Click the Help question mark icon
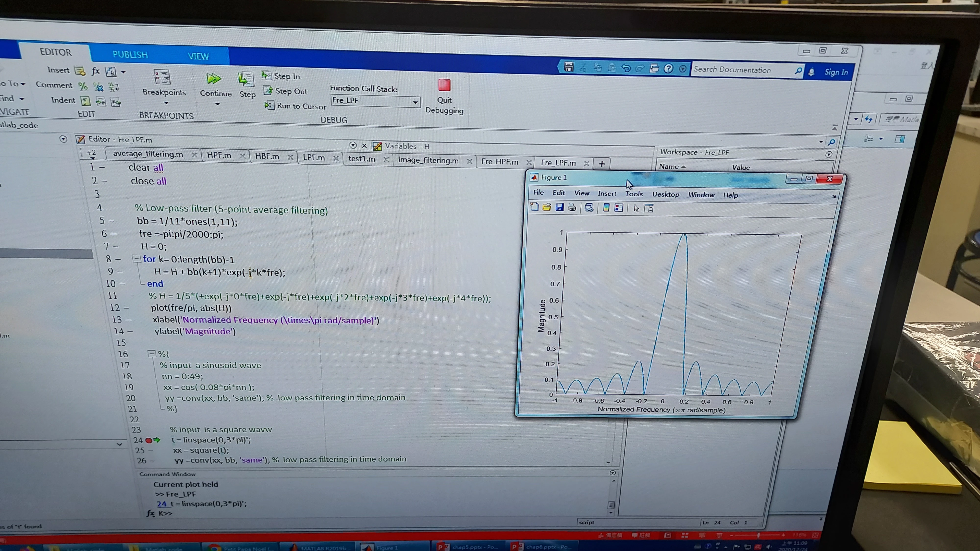 coord(668,69)
